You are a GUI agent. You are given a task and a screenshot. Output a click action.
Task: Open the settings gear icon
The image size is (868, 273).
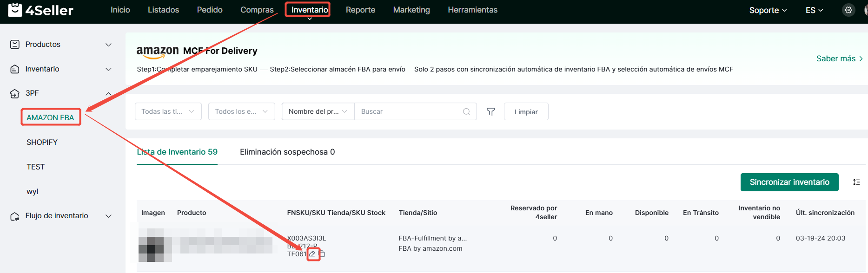(848, 10)
